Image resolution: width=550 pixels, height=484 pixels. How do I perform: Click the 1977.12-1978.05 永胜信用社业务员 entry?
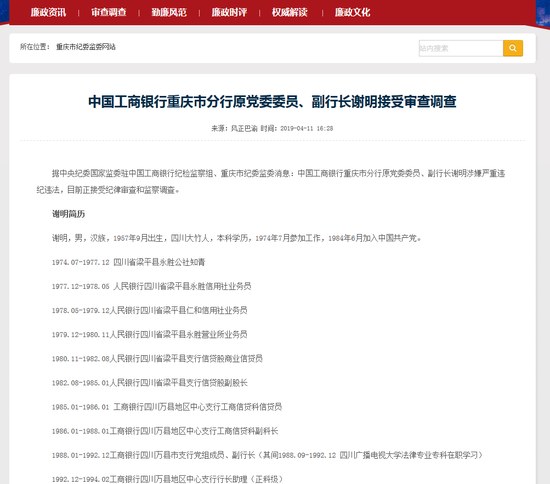click(x=152, y=287)
